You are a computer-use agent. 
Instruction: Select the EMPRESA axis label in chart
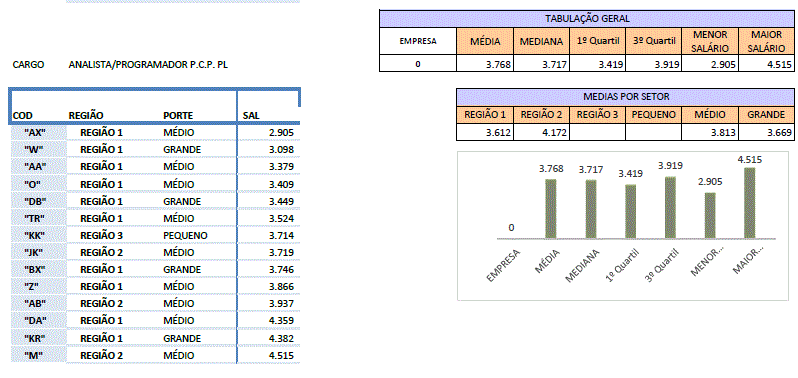point(504,265)
